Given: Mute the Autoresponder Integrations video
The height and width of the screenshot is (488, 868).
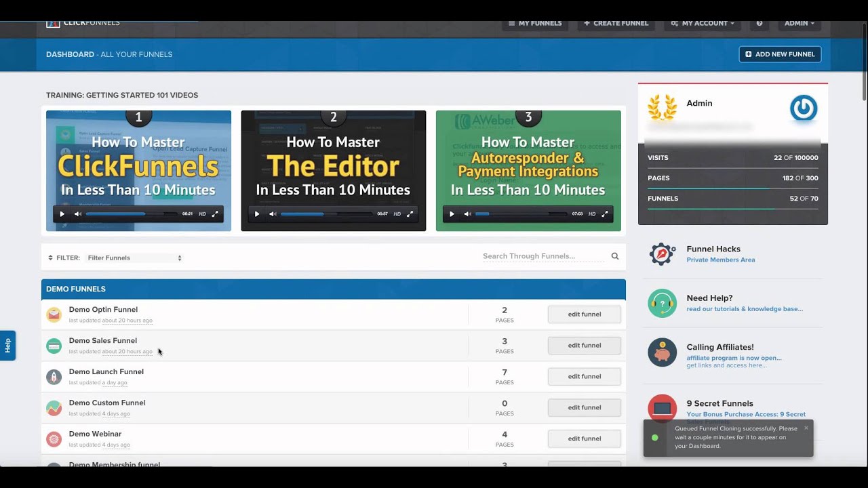Looking at the screenshot, I should [467, 214].
